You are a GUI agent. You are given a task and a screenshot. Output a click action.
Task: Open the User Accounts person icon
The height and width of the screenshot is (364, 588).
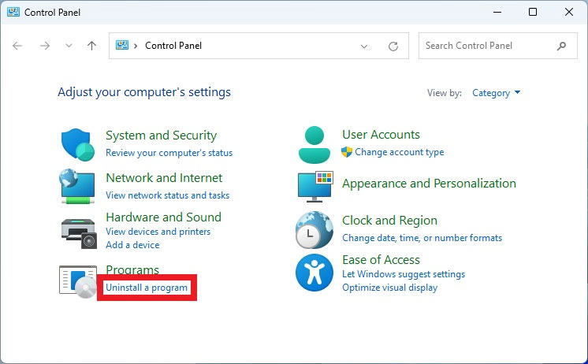click(314, 145)
